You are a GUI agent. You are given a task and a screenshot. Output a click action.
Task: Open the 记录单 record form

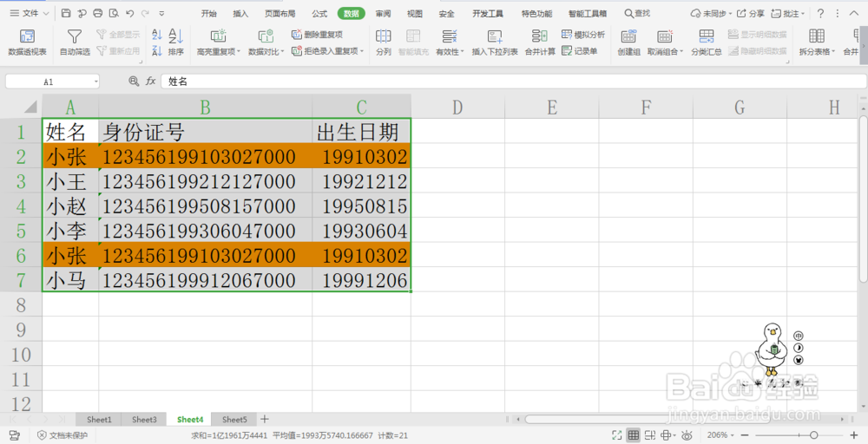click(580, 51)
